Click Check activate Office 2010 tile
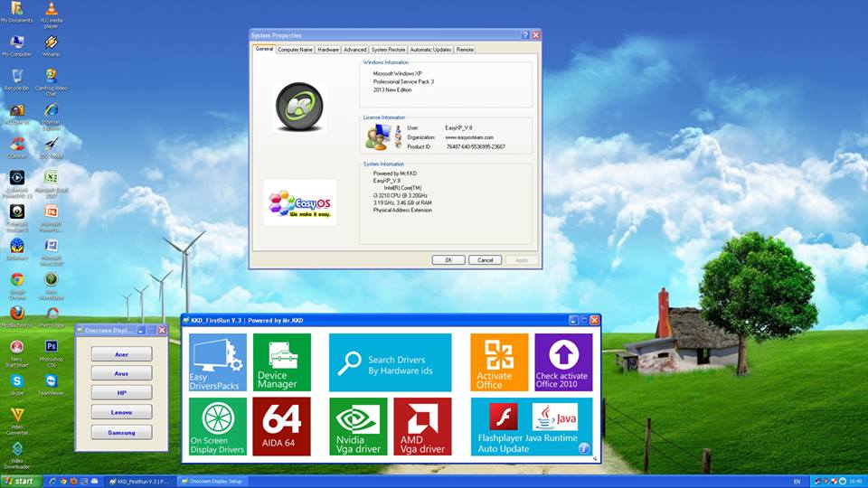The height and width of the screenshot is (488, 868). [563, 362]
